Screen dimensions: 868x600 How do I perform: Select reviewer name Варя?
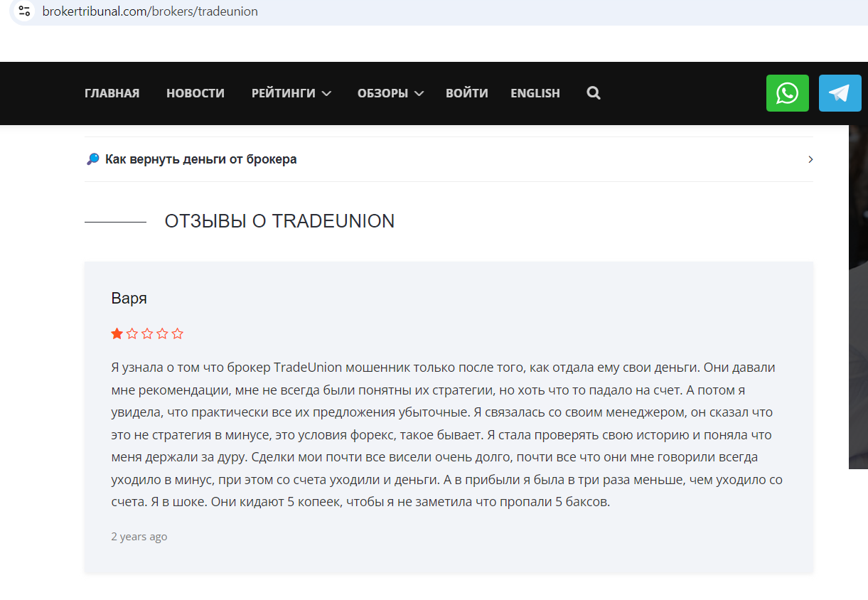tap(129, 298)
